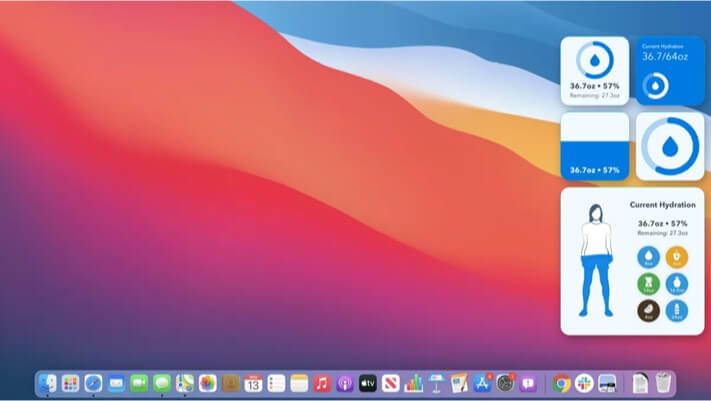The image size is (711, 401).
Task: Open the Trash in the Dock
Action: click(663, 383)
